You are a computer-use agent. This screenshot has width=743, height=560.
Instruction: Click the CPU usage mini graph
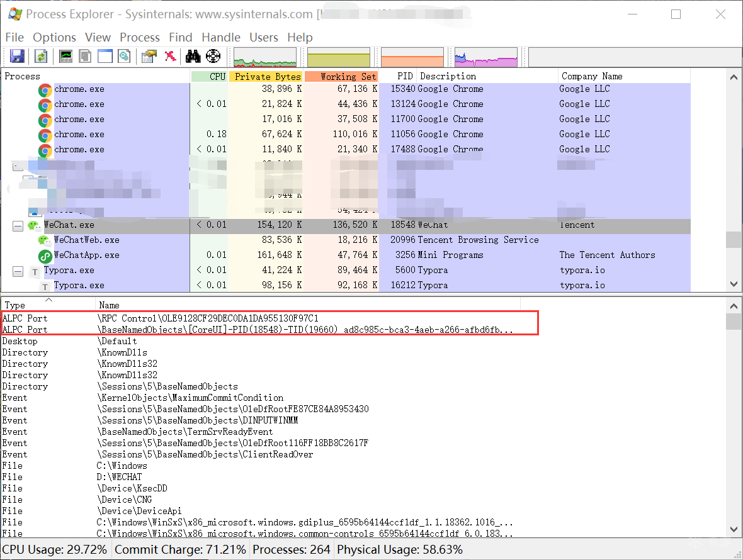point(265,57)
